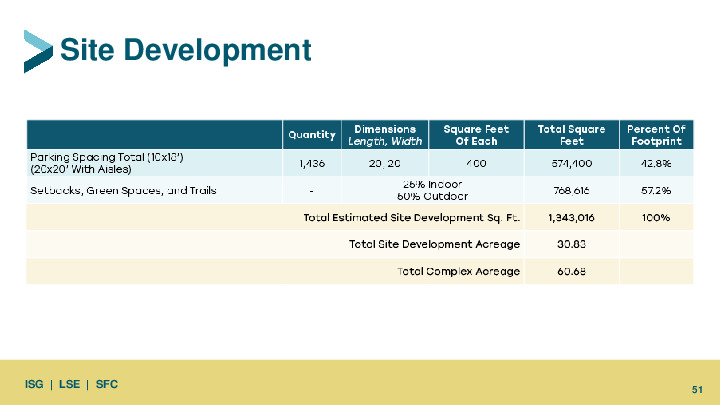Select the 42.8% footprint cell
The height and width of the screenshot is (405, 720).
pyautogui.click(x=656, y=163)
